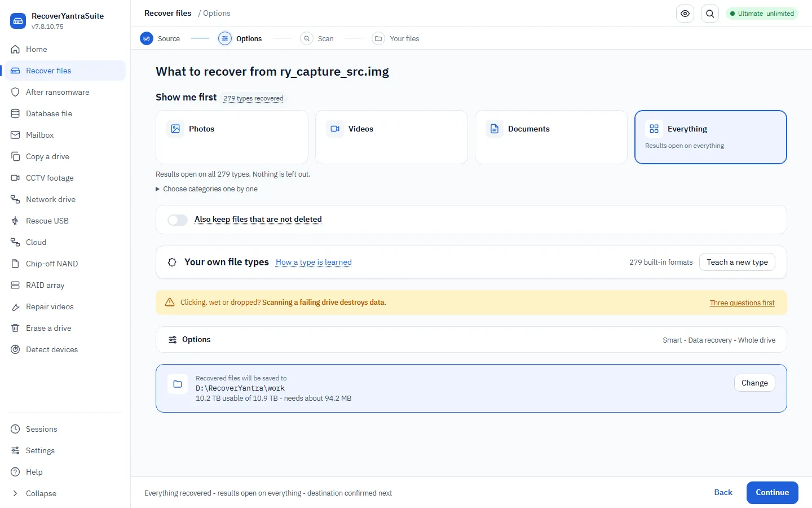The image size is (812, 508).
Task: Click the After ransomware shield icon
Action: (15, 92)
